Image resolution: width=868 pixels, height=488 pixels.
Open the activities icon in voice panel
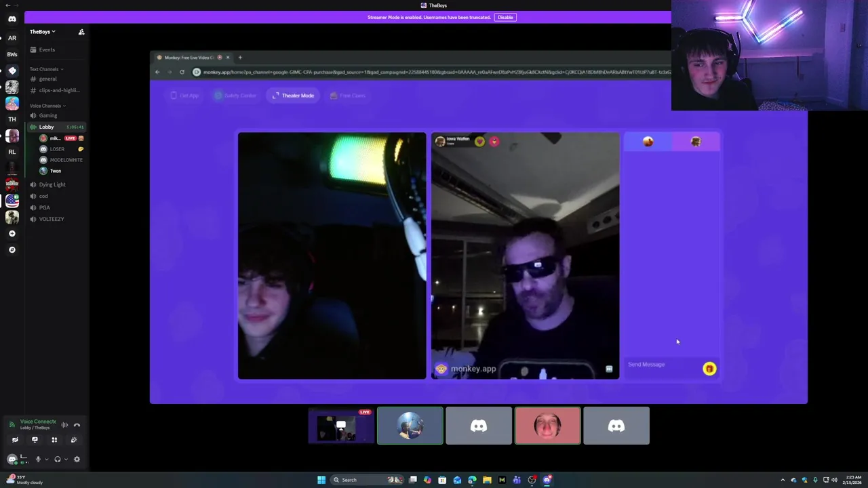pyautogui.click(x=54, y=440)
